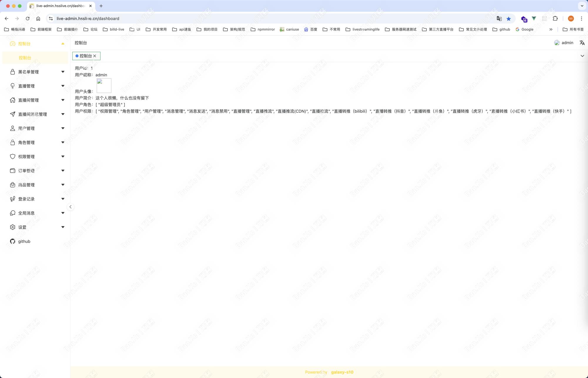588x378 pixels.
Task: Click the user avatar image placeholder
Action: click(x=104, y=86)
